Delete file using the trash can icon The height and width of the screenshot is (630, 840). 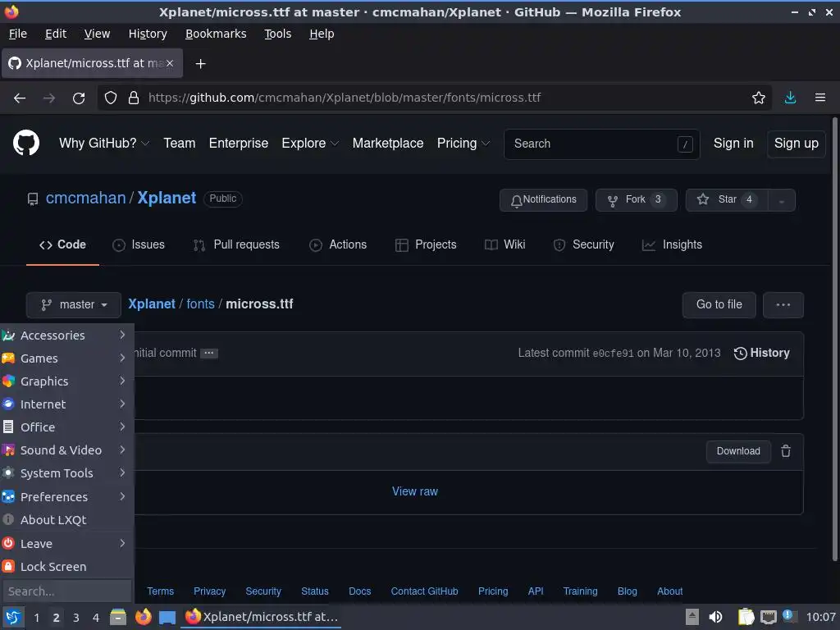[786, 451]
